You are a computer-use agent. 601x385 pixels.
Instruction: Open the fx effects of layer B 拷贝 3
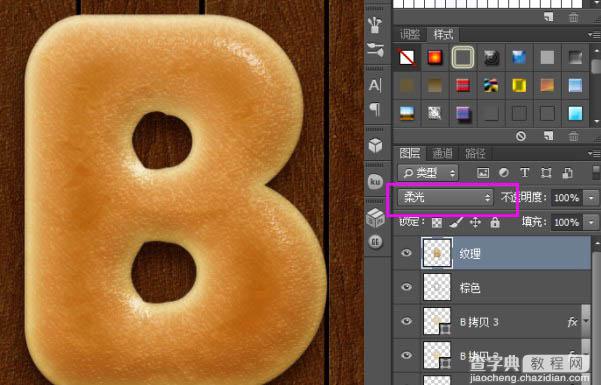pyautogui.click(x=572, y=322)
